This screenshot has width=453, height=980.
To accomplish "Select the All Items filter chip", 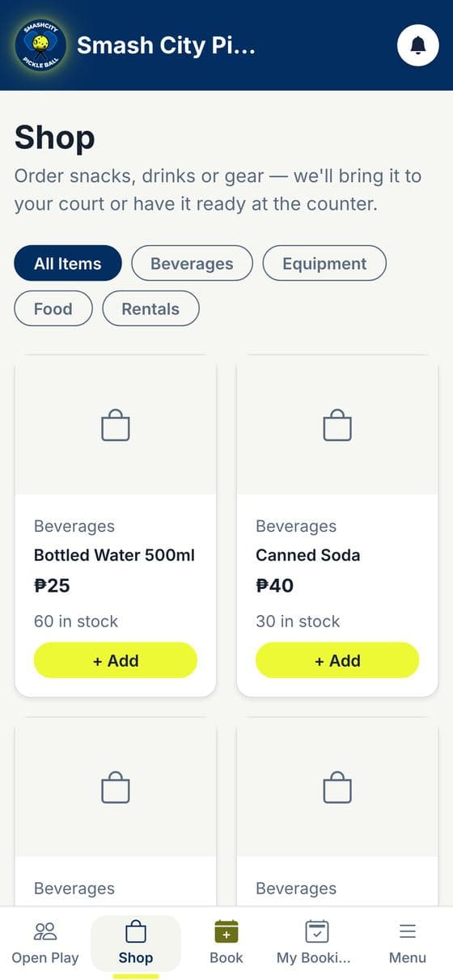I will 68,263.
